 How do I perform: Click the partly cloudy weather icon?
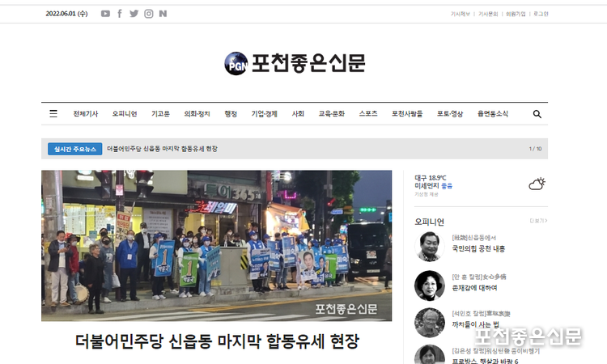point(537,184)
